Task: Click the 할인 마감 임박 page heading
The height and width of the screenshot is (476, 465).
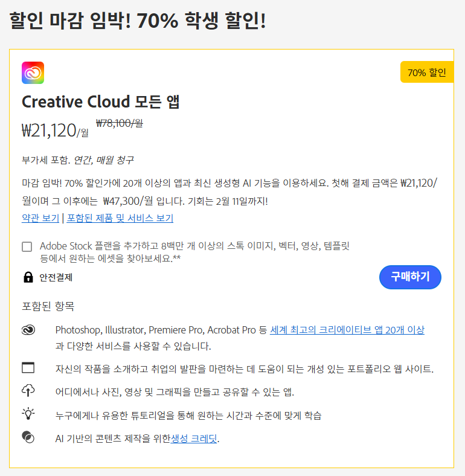Action: click(x=138, y=22)
